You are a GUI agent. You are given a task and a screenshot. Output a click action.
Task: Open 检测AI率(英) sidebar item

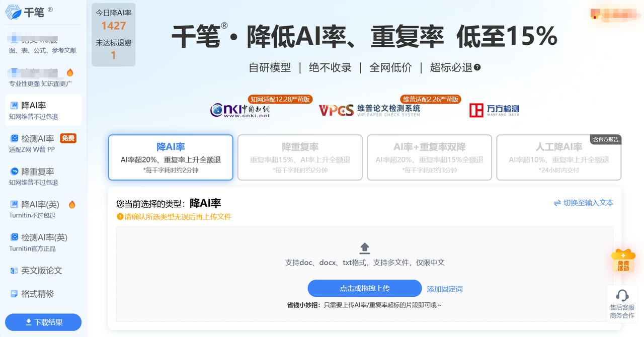(43, 242)
